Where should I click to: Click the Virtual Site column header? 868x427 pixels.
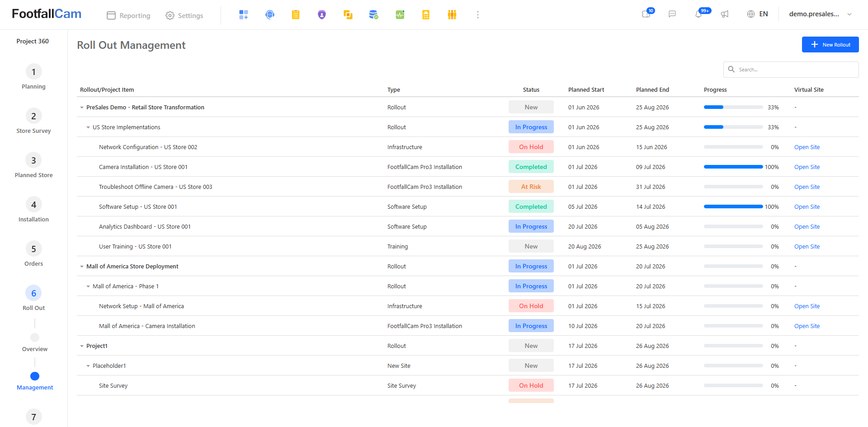pos(809,90)
